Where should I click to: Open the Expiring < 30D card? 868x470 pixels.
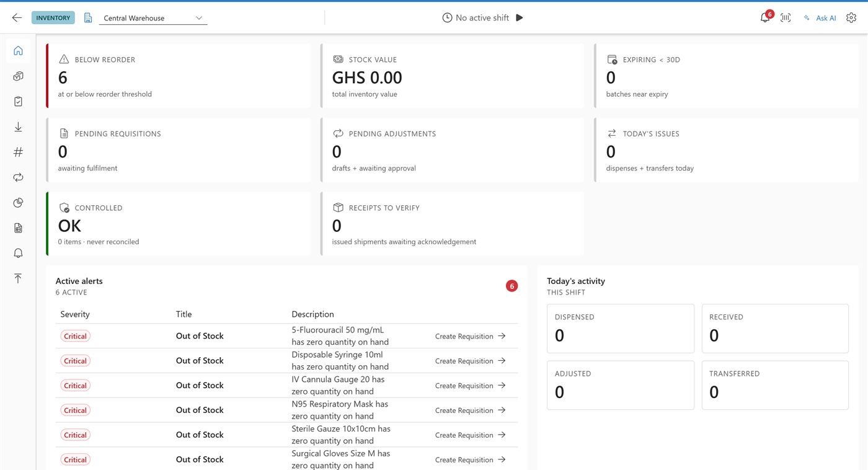click(726, 76)
